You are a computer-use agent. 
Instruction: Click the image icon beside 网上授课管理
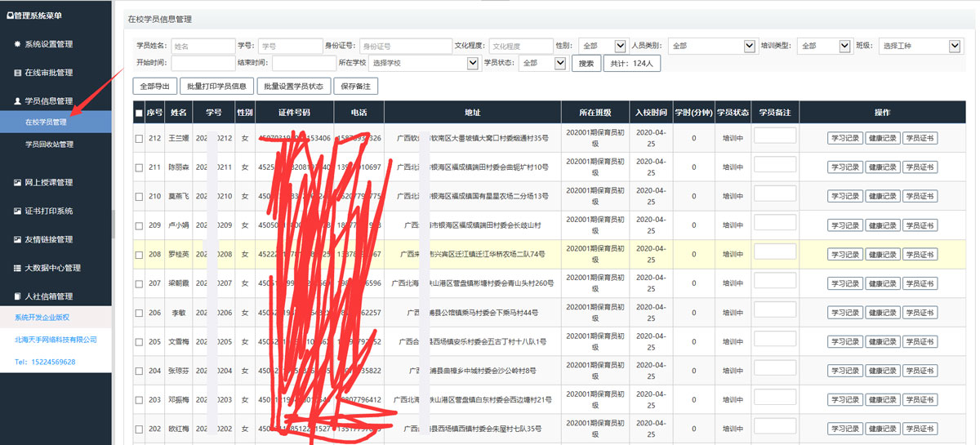point(17,182)
